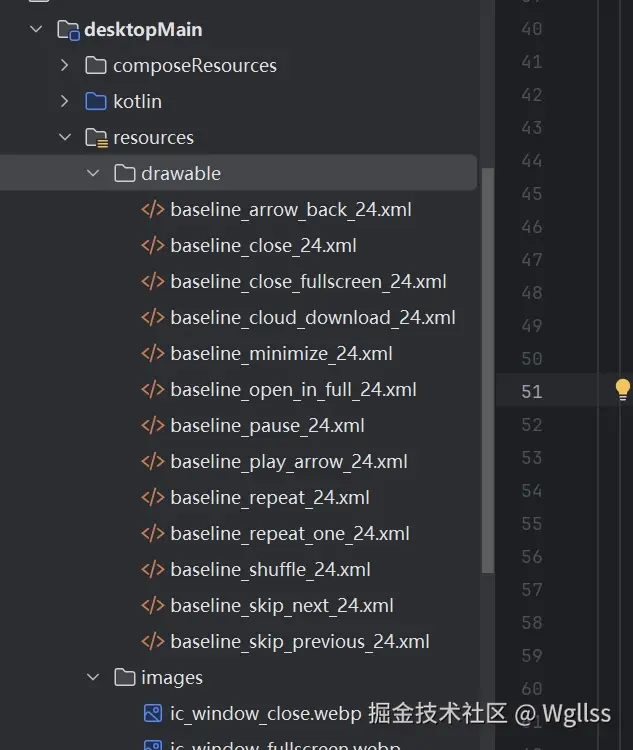Select baseline_cloud_download_24.xml in the tree
This screenshot has width=633, height=750.
pyautogui.click(x=312, y=318)
